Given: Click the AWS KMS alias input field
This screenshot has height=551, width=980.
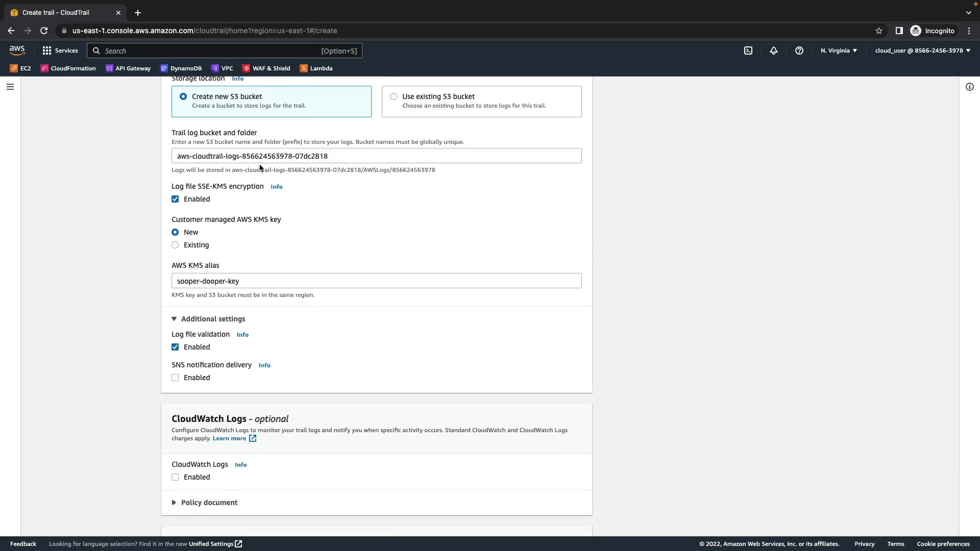Looking at the screenshot, I should 376,281.
